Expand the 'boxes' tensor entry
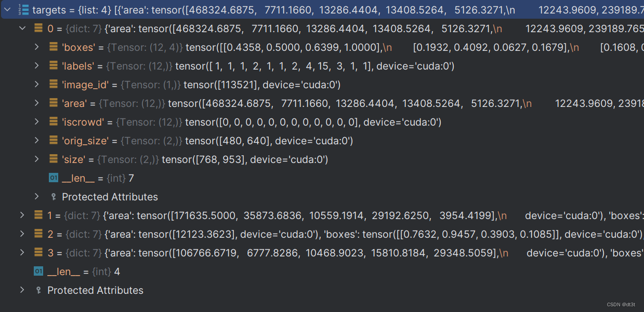 (x=36, y=47)
